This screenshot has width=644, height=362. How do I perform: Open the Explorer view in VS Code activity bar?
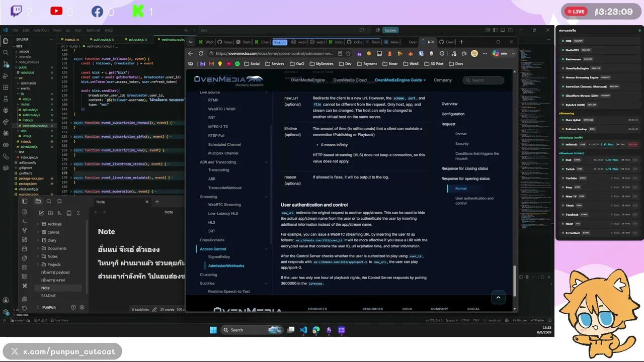6,41
